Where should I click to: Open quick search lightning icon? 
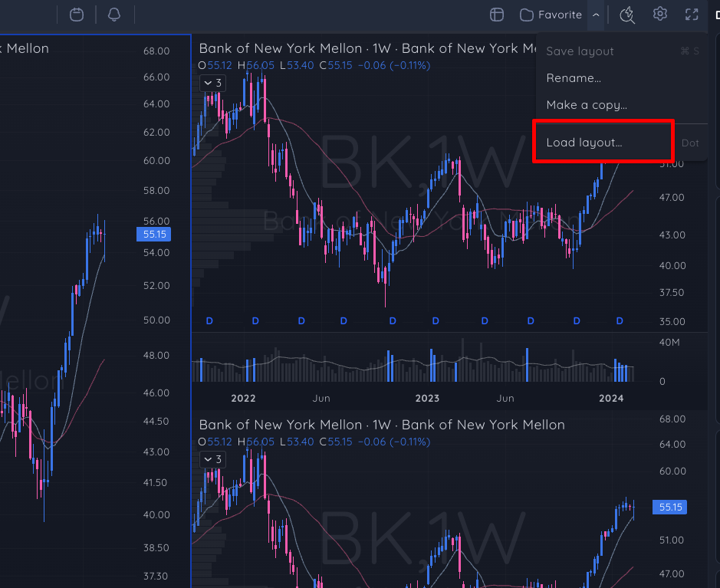(627, 15)
